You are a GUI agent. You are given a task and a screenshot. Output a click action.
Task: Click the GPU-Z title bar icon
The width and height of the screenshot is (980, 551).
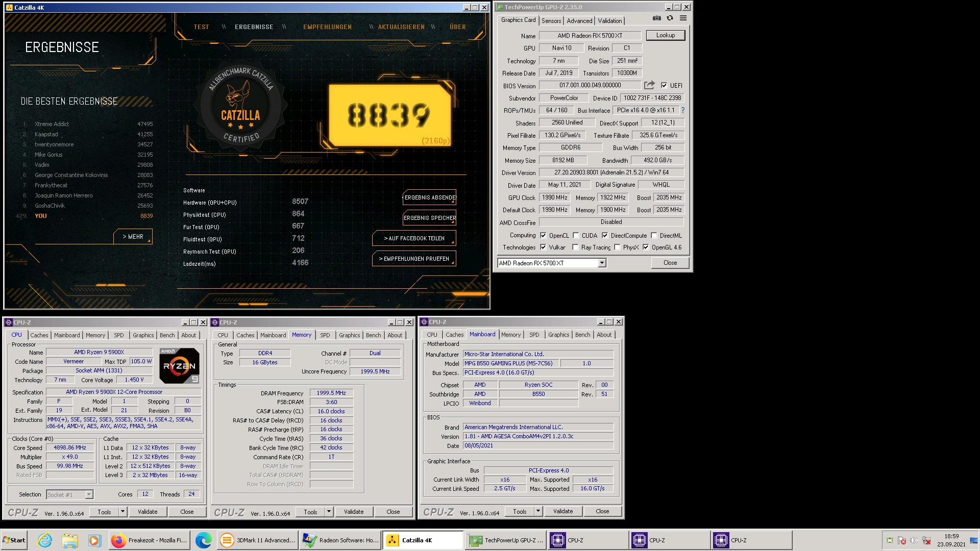pos(499,7)
